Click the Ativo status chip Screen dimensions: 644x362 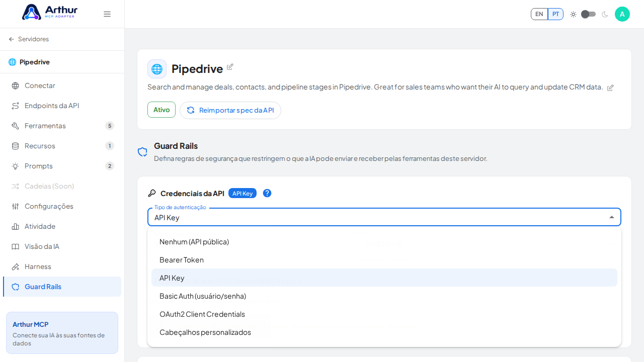click(162, 110)
